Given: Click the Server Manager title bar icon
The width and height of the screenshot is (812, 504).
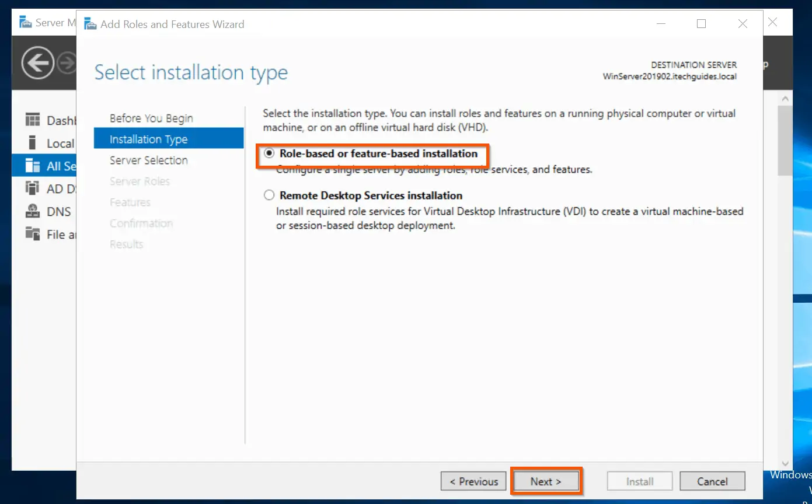Looking at the screenshot, I should 26,23.
